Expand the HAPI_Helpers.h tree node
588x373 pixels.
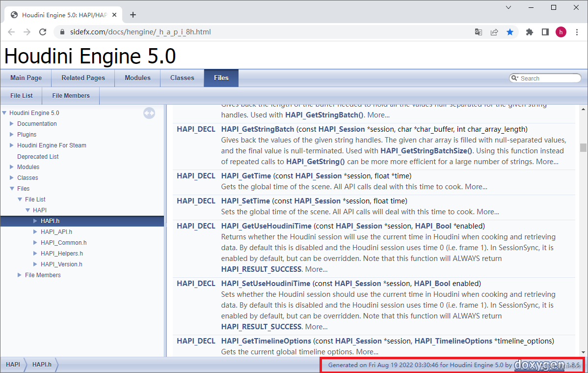pos(35,253)
